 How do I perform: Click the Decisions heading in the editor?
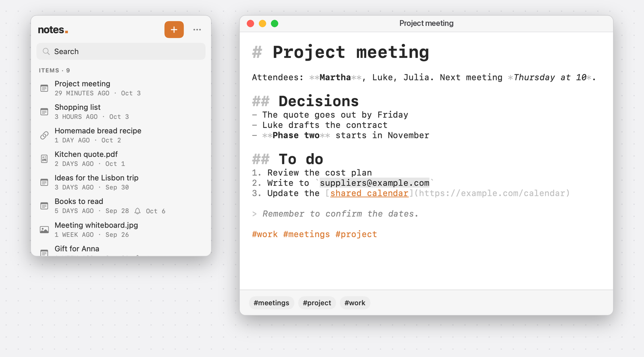318,101
